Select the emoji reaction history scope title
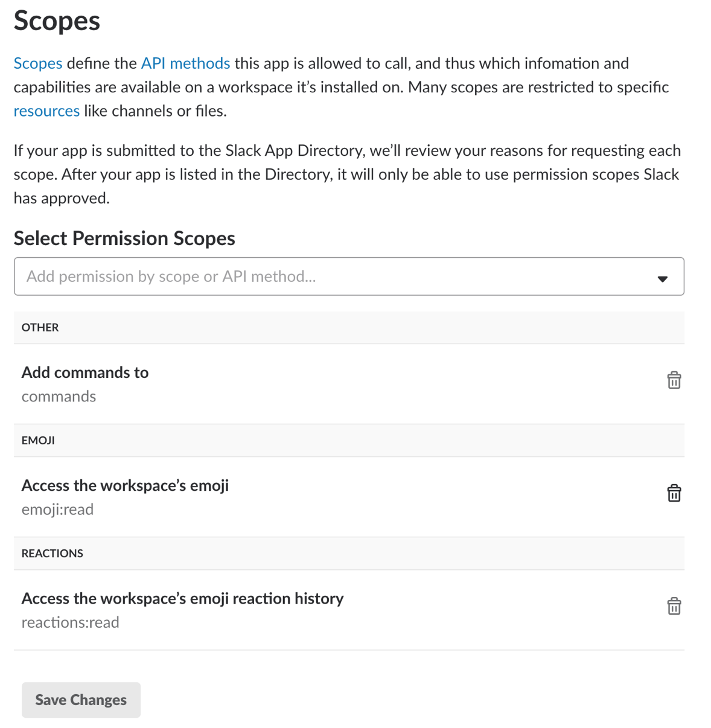Viewport: 711px width, 728px height. tap(182, 598)
